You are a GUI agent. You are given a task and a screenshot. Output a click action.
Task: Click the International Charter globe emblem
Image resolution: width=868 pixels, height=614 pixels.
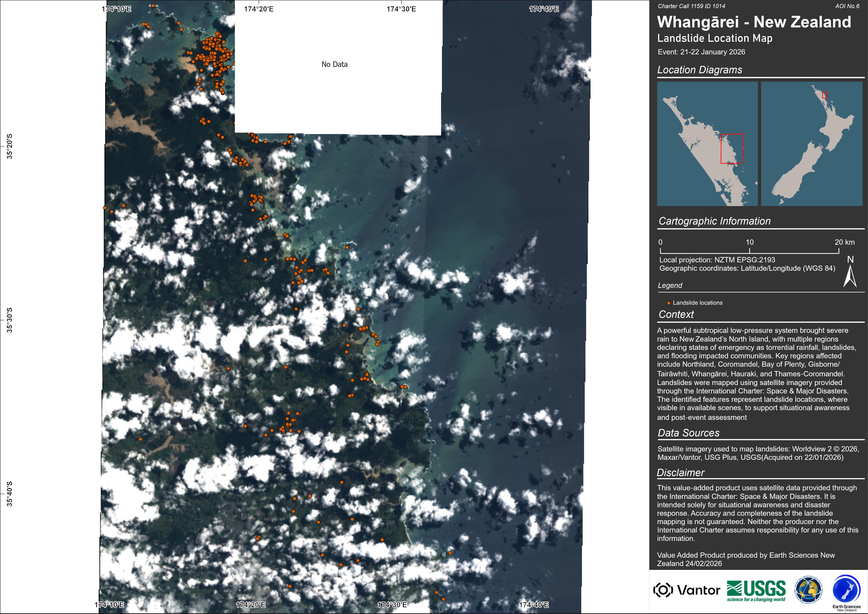808,590
